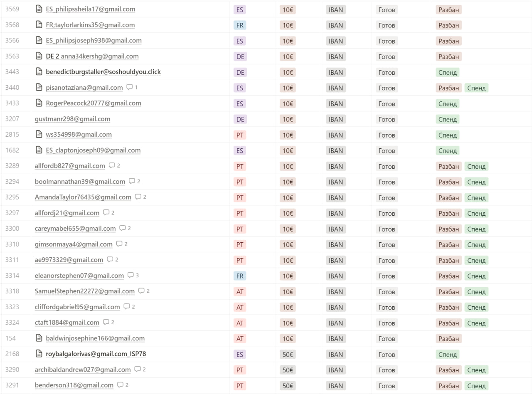Click page icon beside FR;taylorlarkins35@gmail.com
532x394 pixels.
point(39,25)
